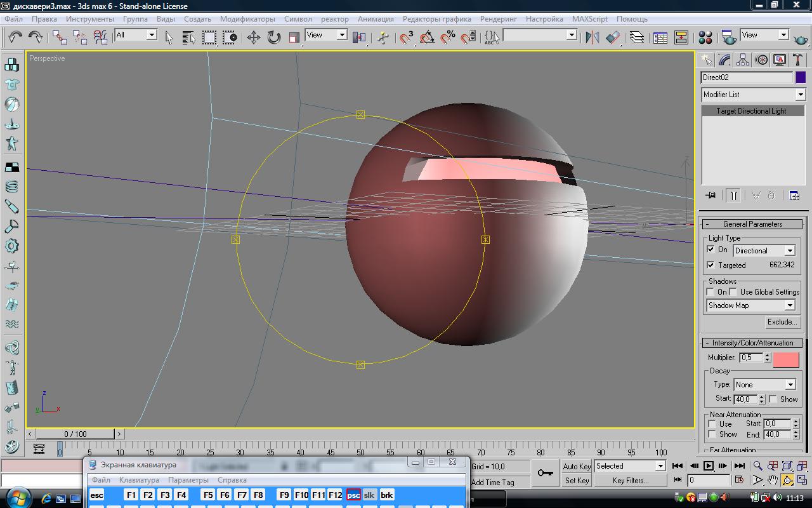The width and height of the screenshot is (812, 508).
Task: Toggle the 3D Snaps magnet icon
Action: point(407,37)
